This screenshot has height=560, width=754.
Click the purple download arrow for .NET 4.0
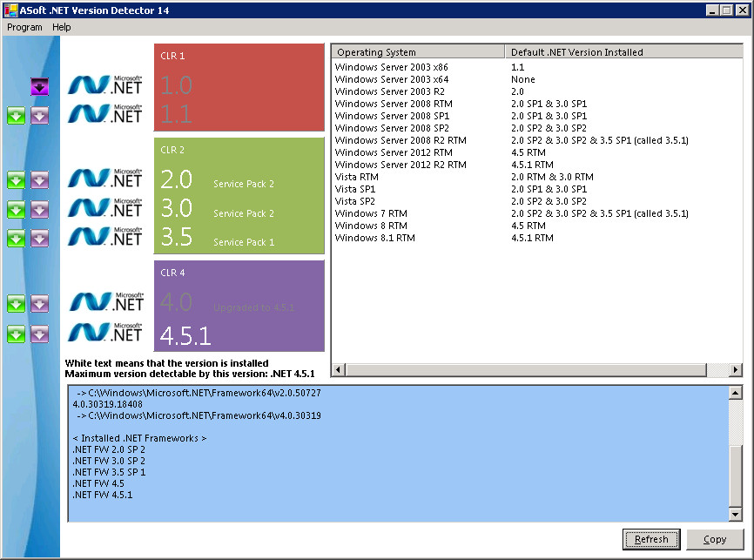coord(39,304)
